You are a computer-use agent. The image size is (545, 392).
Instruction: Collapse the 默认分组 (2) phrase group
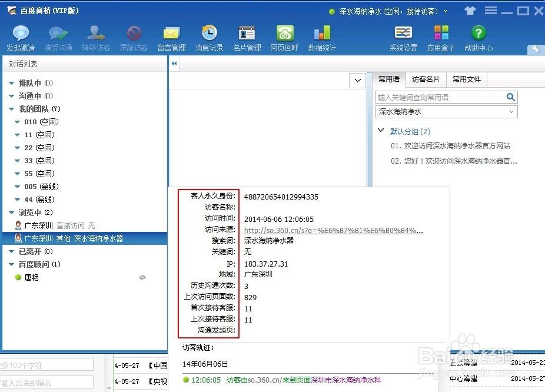point(381,131)
